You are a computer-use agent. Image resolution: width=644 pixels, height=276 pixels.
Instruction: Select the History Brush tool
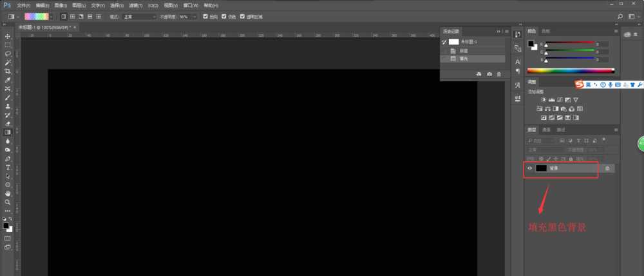tap(7, 115)
